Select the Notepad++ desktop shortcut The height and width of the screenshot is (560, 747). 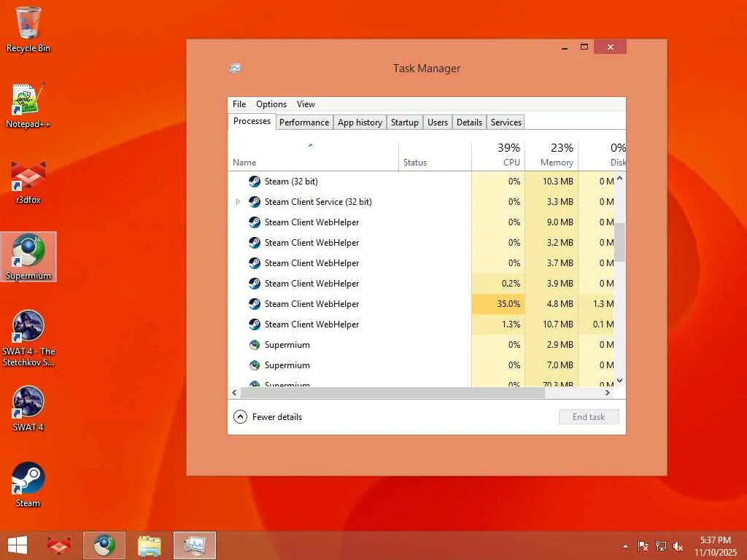(x=28, y=105)
